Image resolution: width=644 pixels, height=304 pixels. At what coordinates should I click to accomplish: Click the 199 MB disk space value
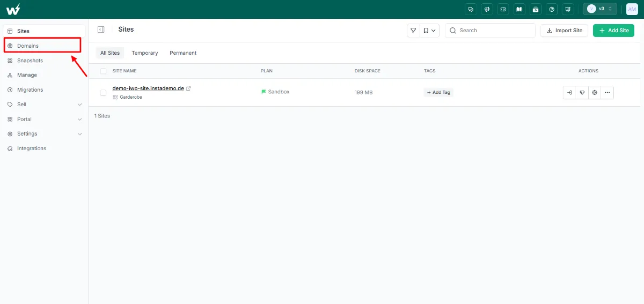pyautogui.click(x=363, y=93)
